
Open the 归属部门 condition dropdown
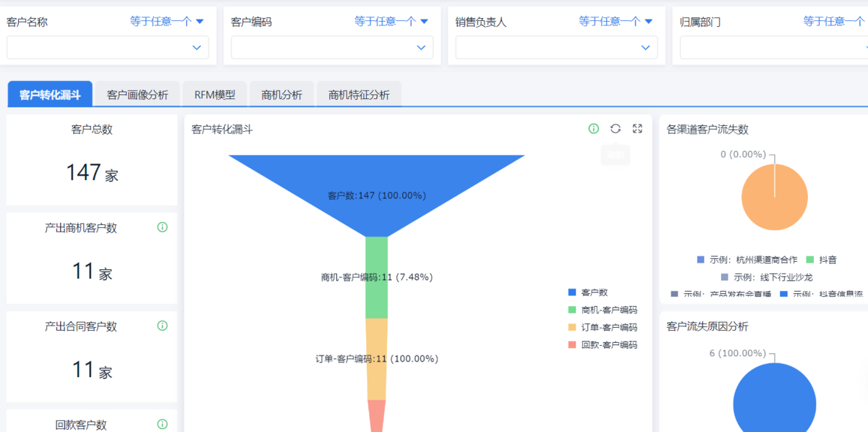click(835, 22)
